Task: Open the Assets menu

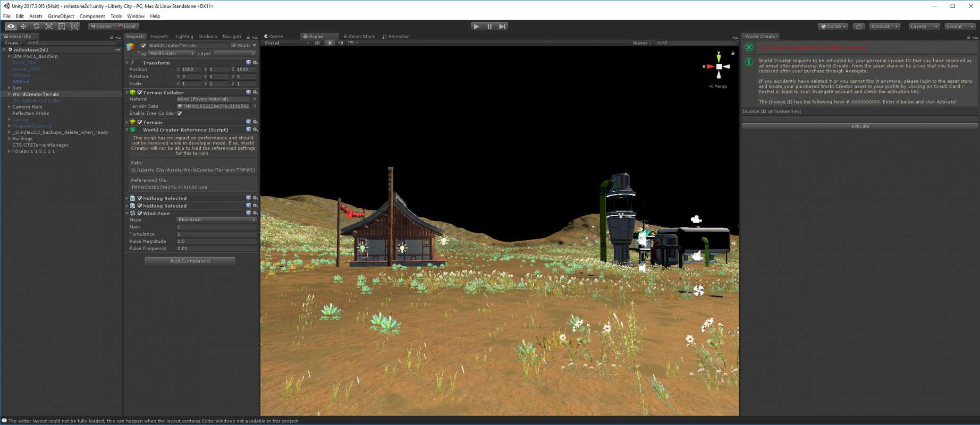Action: coord(36,16)
